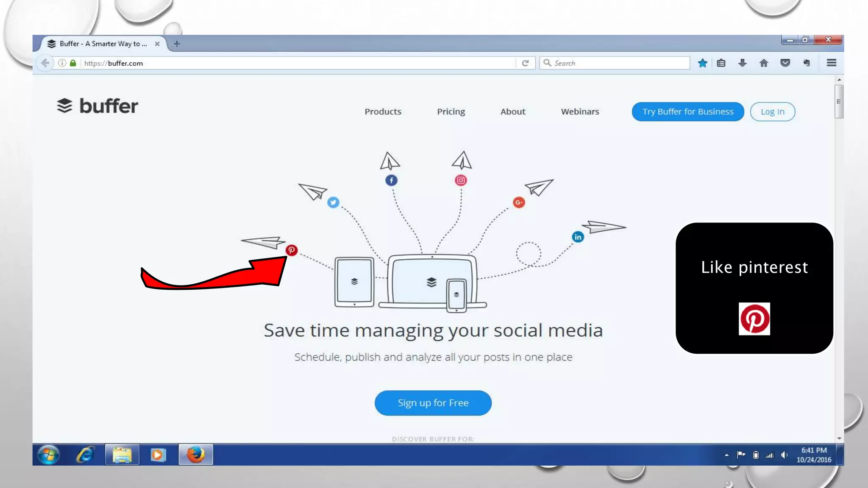Click the Twitter bird icon in the illustration

coord(333,202)
